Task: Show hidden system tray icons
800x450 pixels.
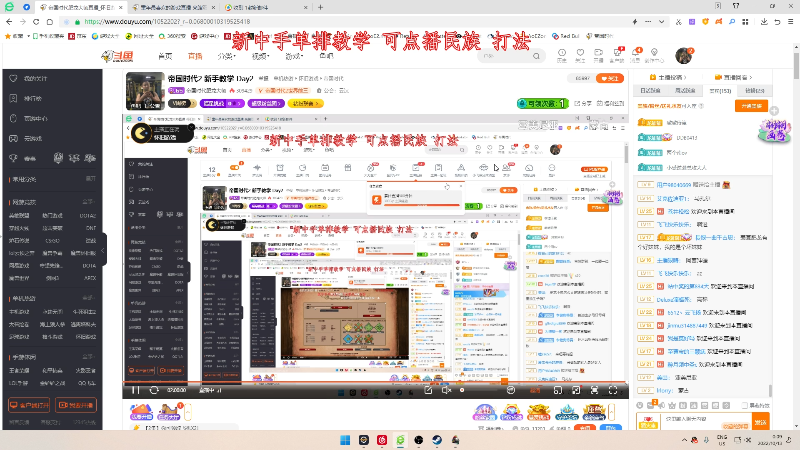Action: coord(684,440)
